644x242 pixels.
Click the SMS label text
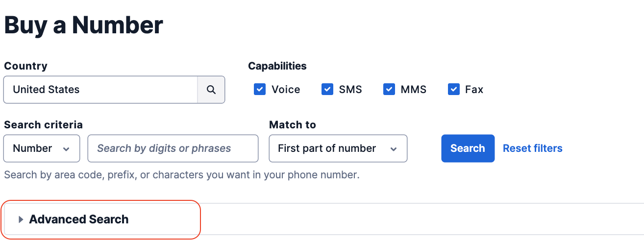point(350,90)
